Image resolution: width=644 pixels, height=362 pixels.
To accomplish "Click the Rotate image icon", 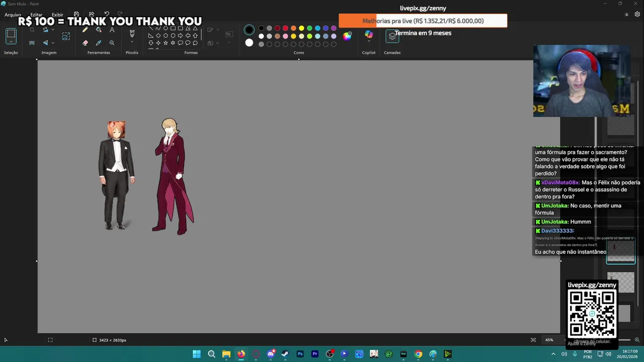I will tap(45, 29).
